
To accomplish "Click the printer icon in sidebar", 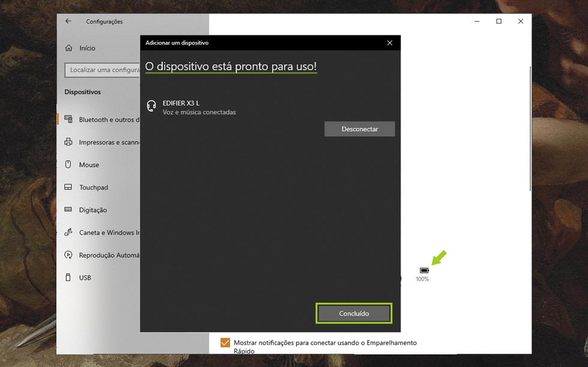I will (68, 142).
